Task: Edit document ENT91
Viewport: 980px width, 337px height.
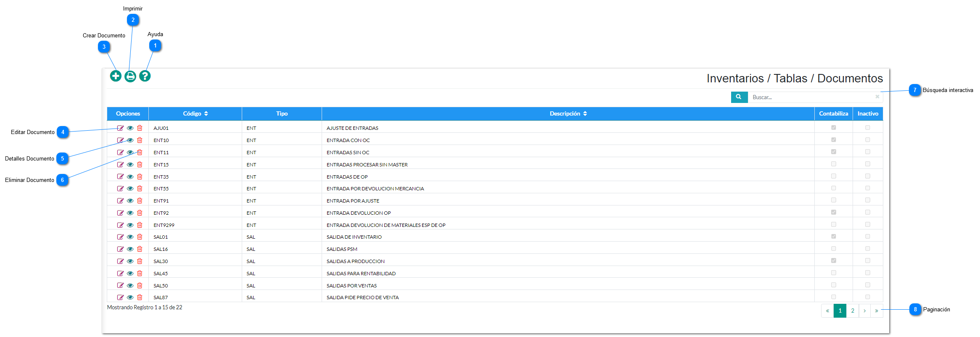Action: pos(120,201)
